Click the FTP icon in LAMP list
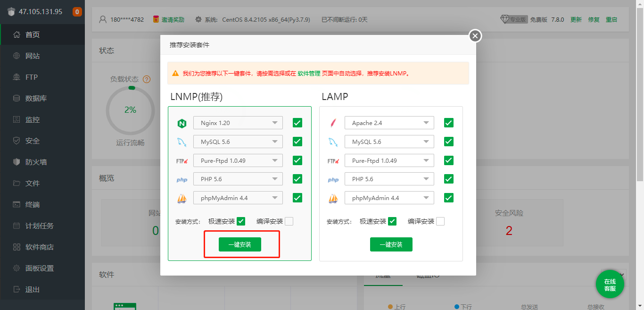The image size is (644, 310). tap(333, 161)
